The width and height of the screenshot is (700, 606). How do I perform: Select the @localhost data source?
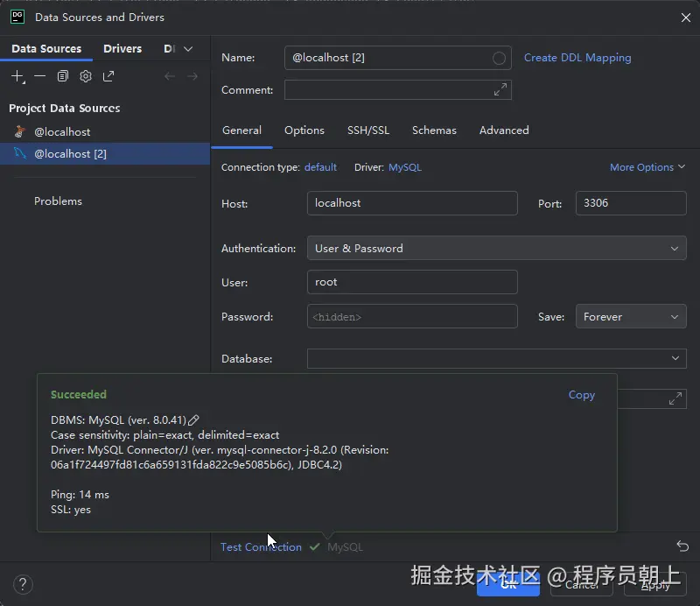click(105, 131)
